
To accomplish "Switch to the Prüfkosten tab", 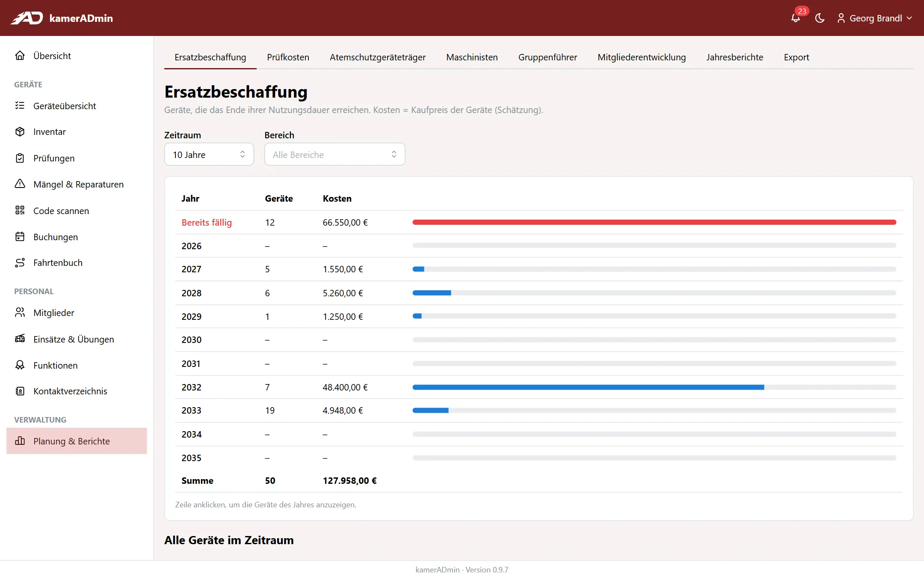I will (288, 57).
